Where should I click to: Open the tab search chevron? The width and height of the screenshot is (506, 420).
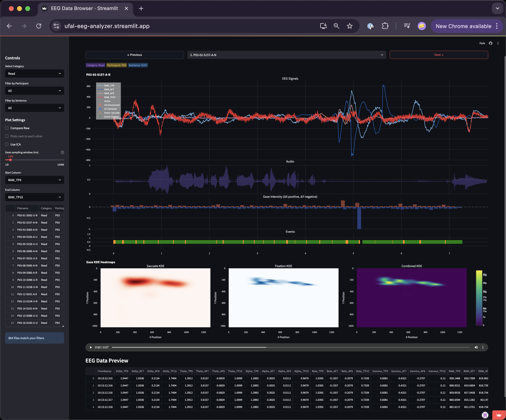coord(497,8)
